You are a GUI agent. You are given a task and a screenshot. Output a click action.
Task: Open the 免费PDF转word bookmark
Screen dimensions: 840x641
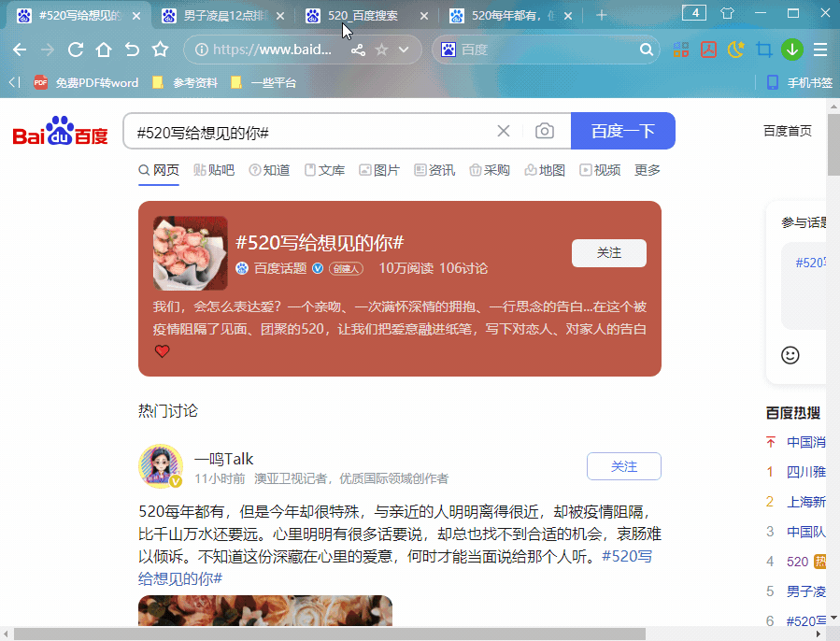tap(86, 82)
